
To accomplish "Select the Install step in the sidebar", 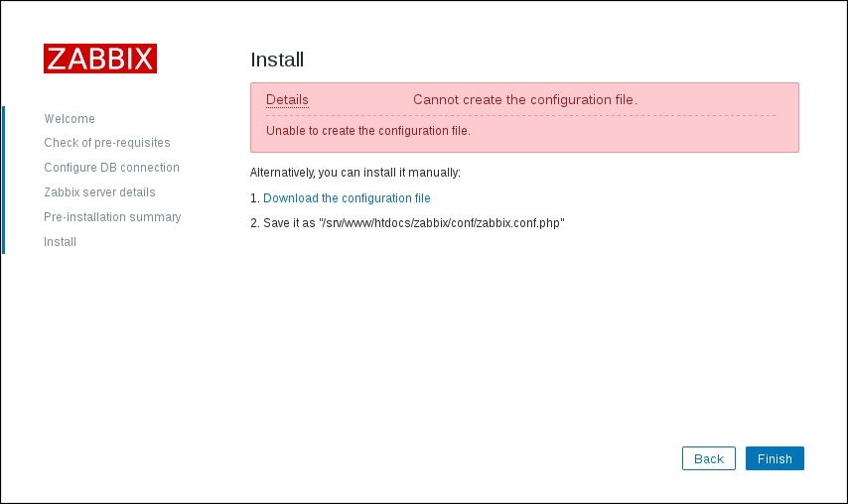I will tap(61, 242).
